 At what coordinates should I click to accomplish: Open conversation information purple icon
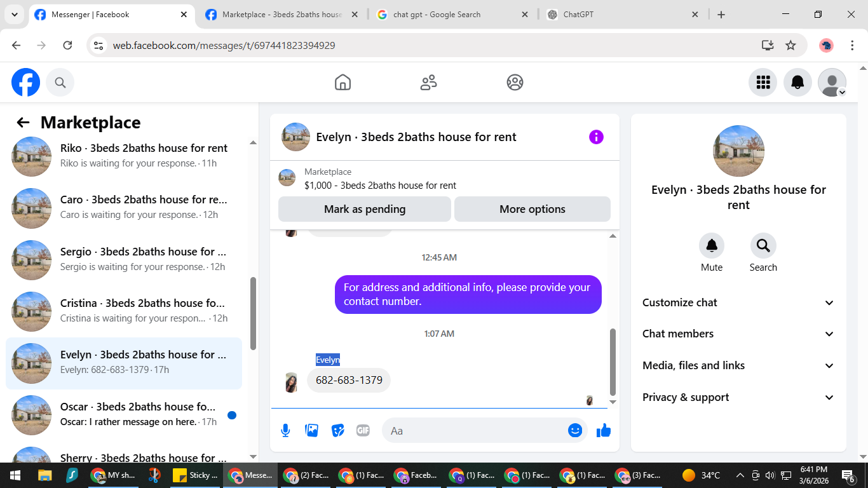coord(596,137)
